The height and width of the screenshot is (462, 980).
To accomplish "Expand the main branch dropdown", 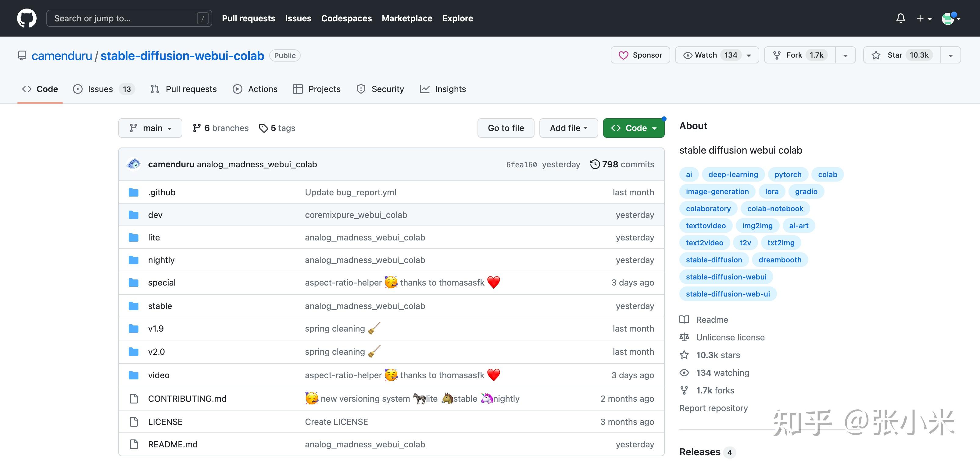I will click(150, 128).
